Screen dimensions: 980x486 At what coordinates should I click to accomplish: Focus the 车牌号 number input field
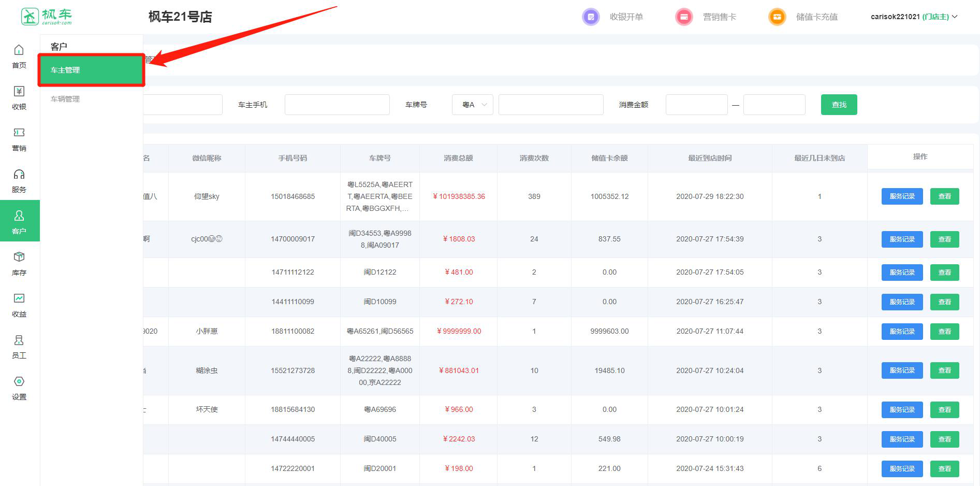[x=551, y=105]
